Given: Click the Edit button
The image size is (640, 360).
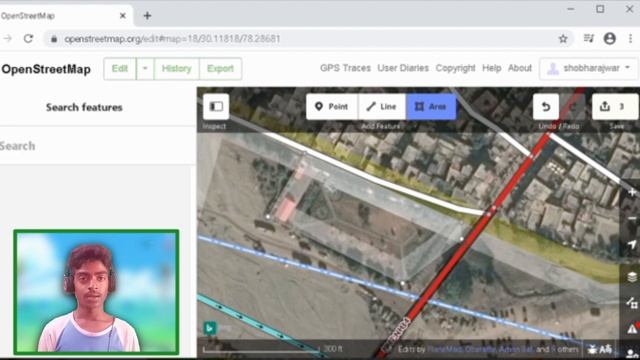Looking at the screenshot, I should tap(120, 69).
